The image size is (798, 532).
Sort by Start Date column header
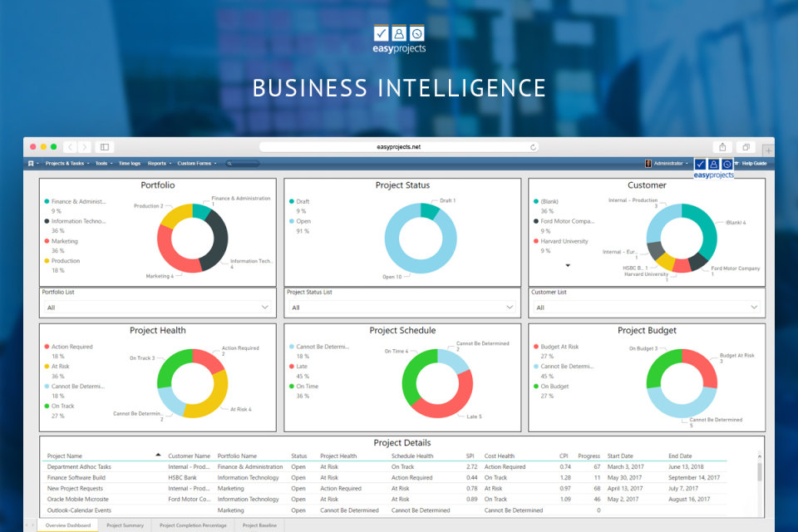[620, 456]
